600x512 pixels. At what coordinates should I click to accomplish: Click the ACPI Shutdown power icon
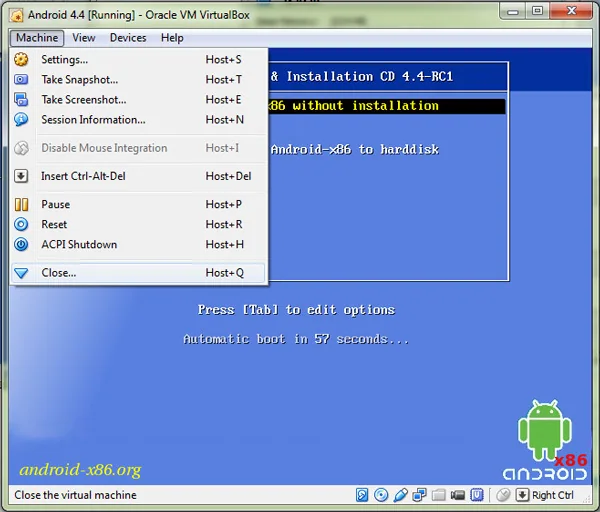[21, 244]
